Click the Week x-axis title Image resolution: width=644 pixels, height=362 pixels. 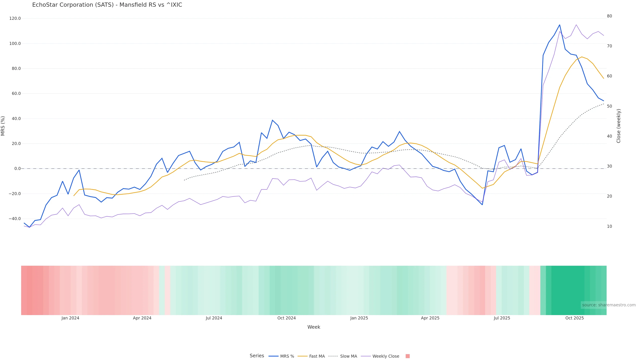[314, 327]
